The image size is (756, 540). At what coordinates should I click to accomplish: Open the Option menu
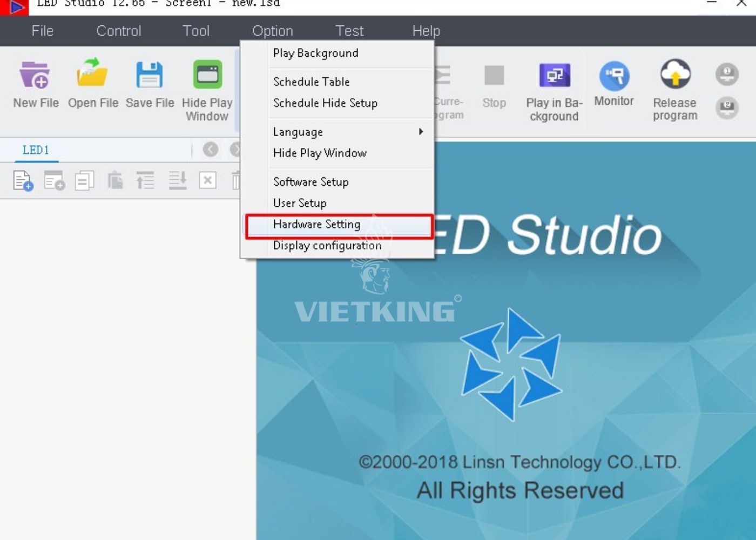(273, 31)
